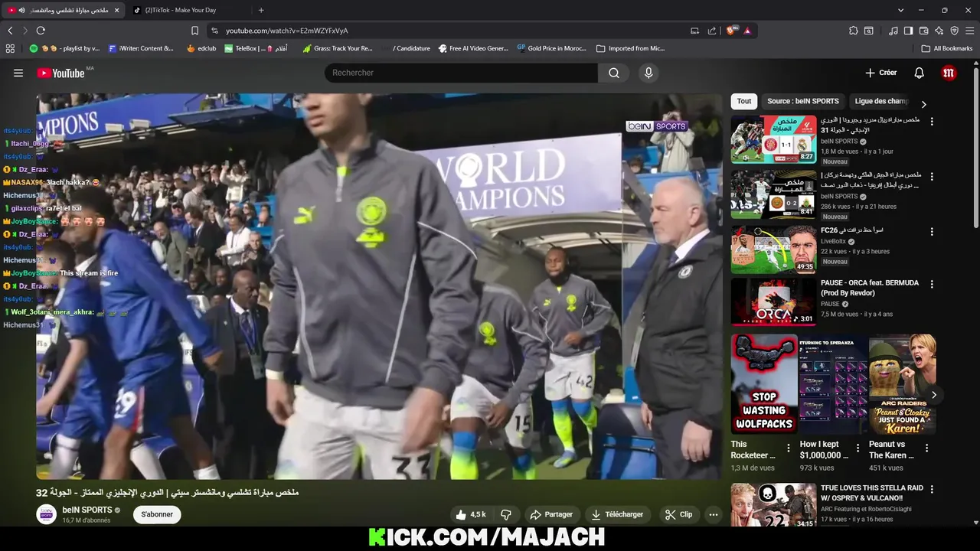Open All Bookmarks folder

(x=947, y=48)
